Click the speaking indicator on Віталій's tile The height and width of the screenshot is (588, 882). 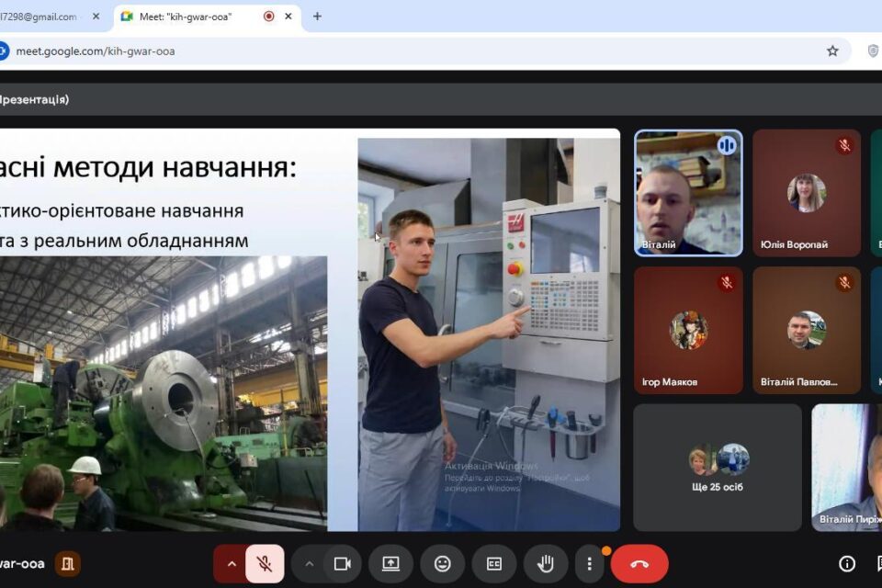pyautogui.click(x=726, y=146)
